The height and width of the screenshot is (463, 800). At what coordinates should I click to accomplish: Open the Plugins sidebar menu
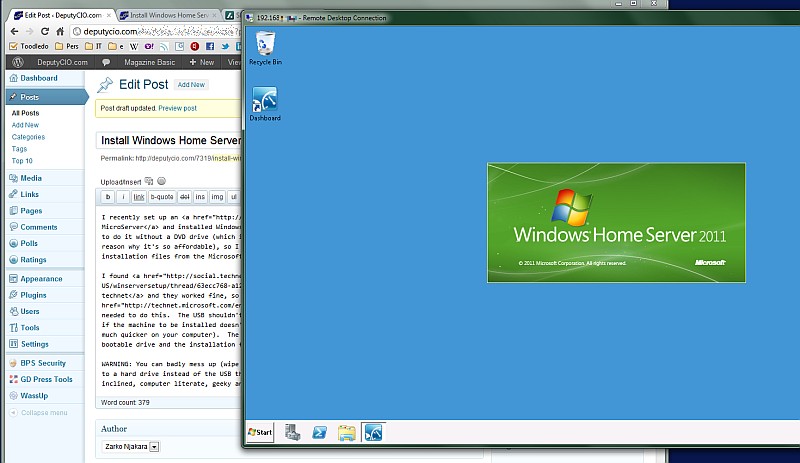point(33,295)
